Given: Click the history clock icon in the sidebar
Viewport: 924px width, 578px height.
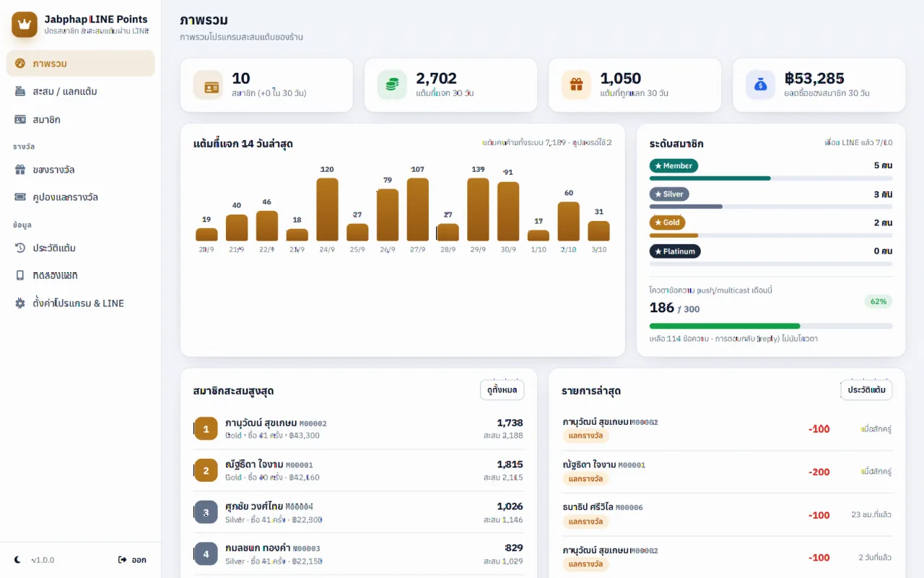Looking at the screenshot, I should coord(20,248).
